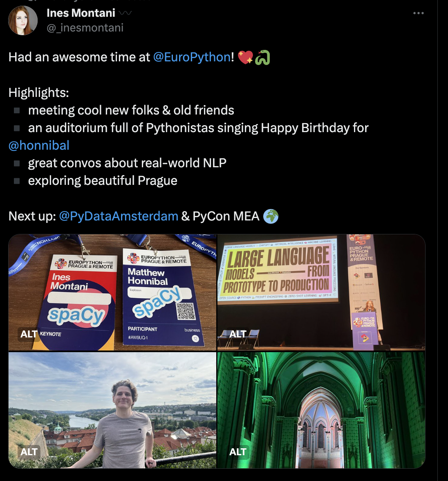
Task: Open the @honnibal profile mention
Action: 39,146
